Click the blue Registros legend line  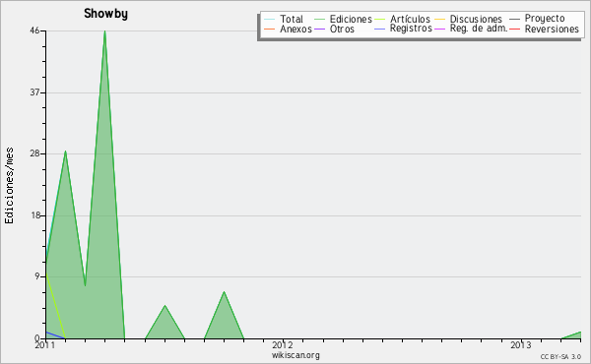point(379,29)
